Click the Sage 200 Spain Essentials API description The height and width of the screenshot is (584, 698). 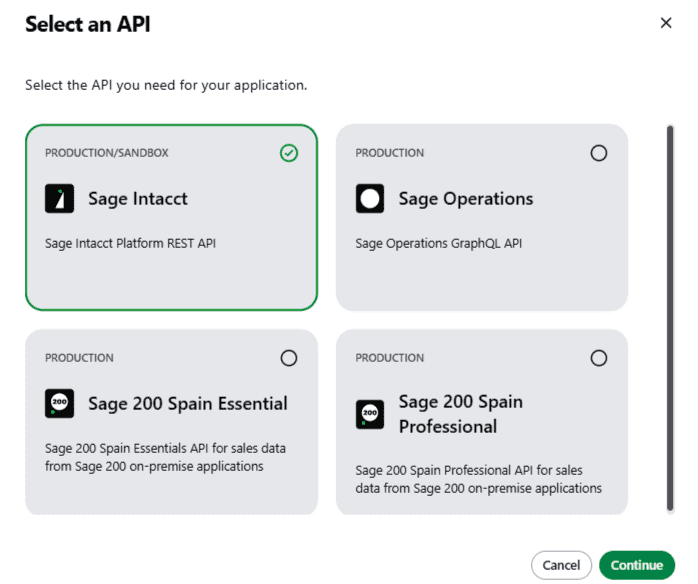pos(165,457)
